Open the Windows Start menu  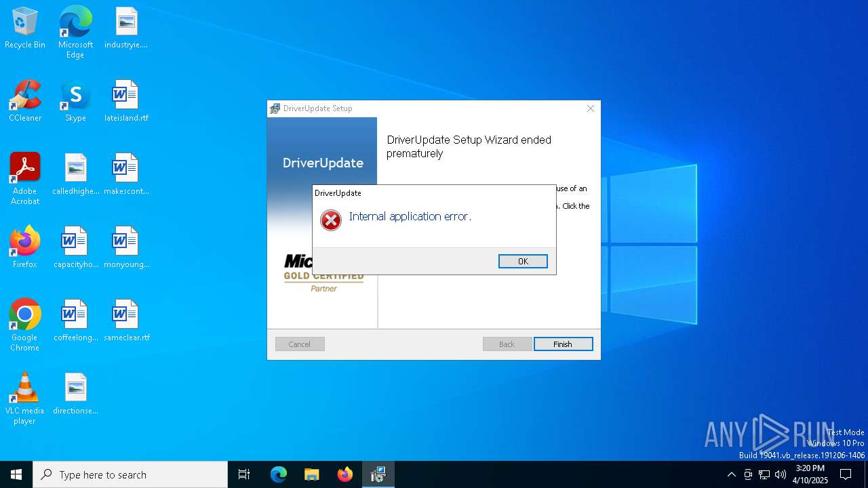(16, 474)
